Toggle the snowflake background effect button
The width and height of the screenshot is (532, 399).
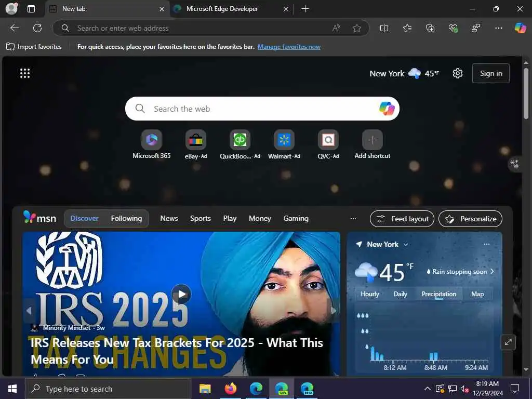515,164
